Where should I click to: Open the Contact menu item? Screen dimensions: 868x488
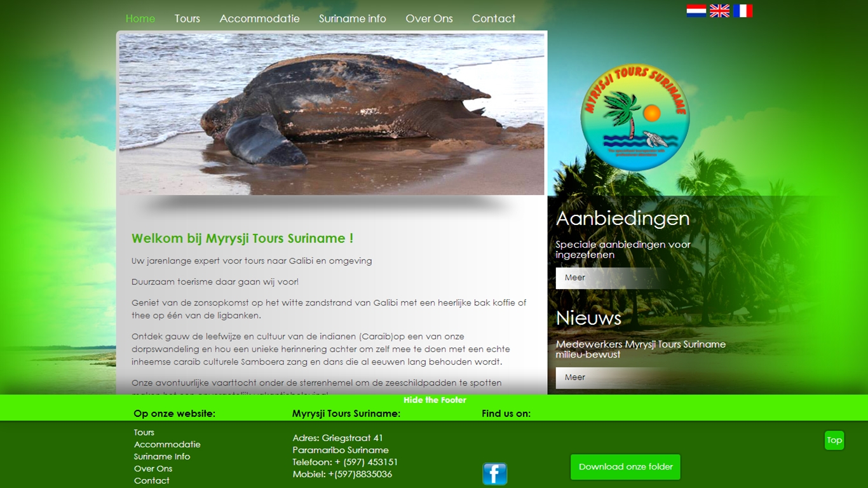[x=494, y=18]
